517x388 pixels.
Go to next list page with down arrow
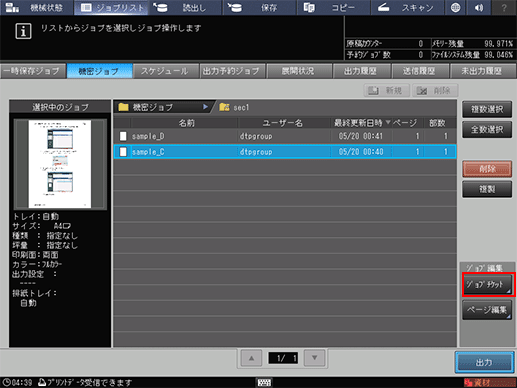tap(314, 358)
